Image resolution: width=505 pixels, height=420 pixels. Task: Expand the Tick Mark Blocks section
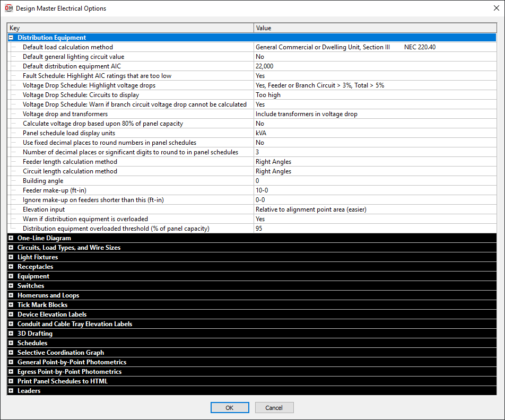[11, 305]
